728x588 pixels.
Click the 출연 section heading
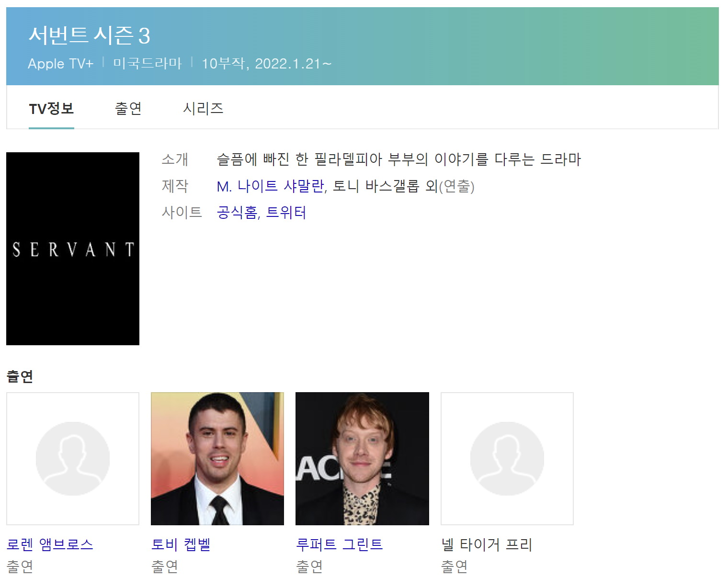tap(20, 376)
